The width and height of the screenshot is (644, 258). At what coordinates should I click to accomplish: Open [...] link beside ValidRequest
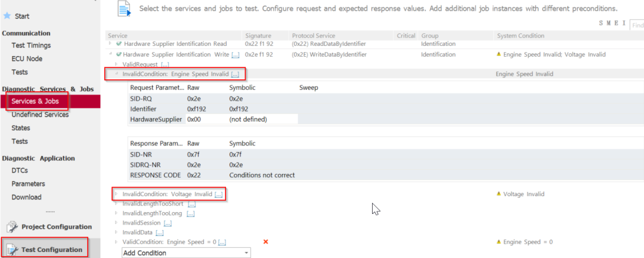coord(165,64)
